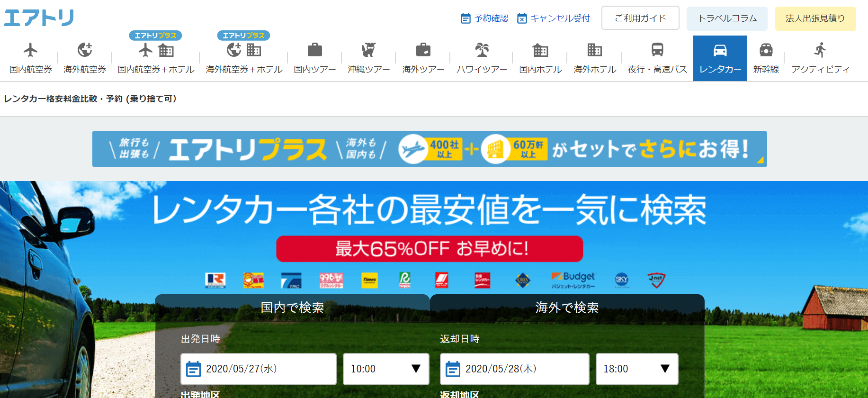Screen dimensions: 868x398
Task: Open 国内ホテル building icon
Action: (x=540, y=50)
